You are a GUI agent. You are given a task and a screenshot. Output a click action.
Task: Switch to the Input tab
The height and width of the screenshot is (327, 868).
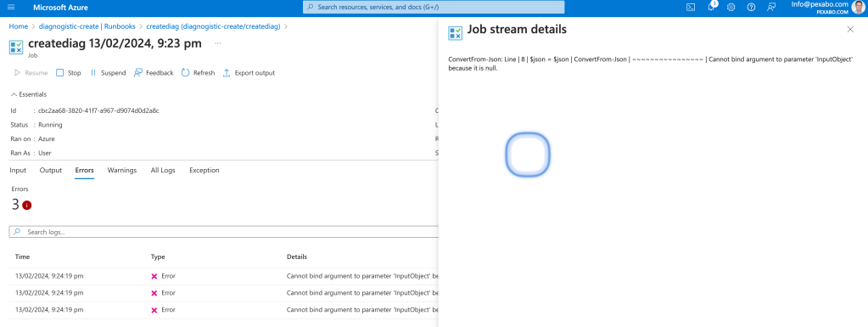(19, 170)
